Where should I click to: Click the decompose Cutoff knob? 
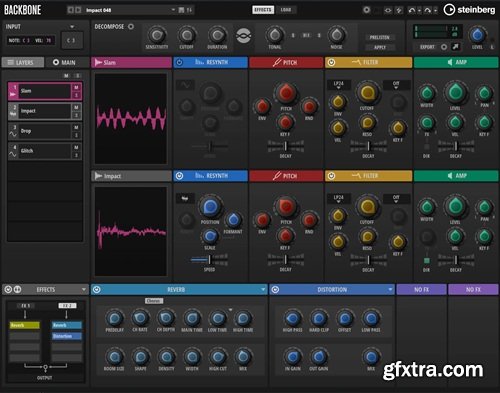point(187,35)
